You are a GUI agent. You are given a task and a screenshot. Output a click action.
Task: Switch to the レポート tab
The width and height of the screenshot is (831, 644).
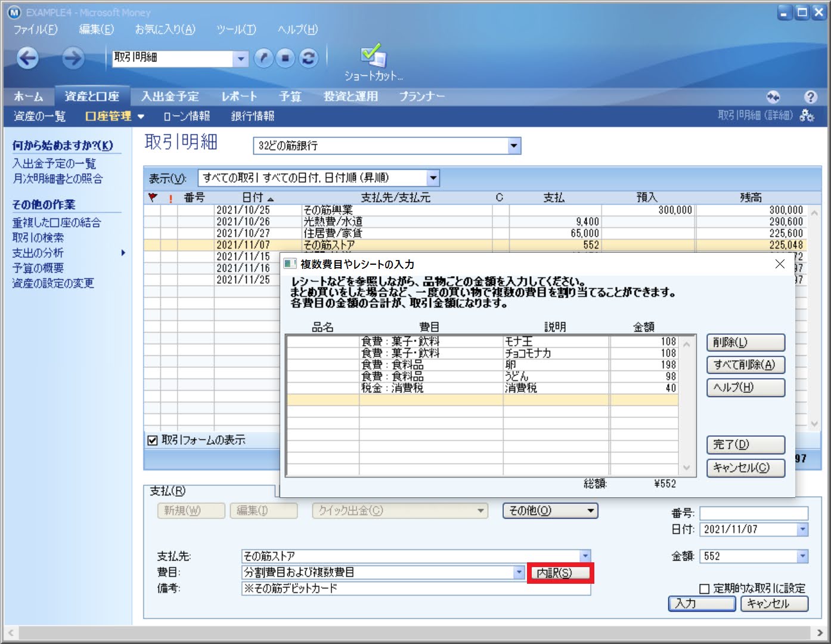tap(239, 97)
